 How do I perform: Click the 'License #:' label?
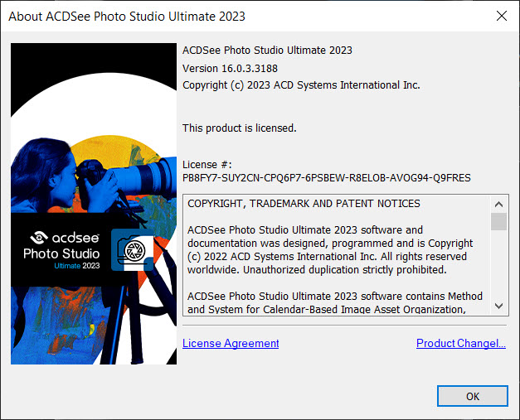[207, 164]
